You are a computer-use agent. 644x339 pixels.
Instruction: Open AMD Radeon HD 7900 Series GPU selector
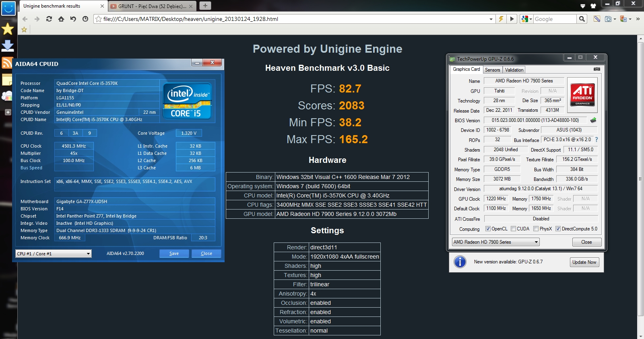(x=495, y=242)
